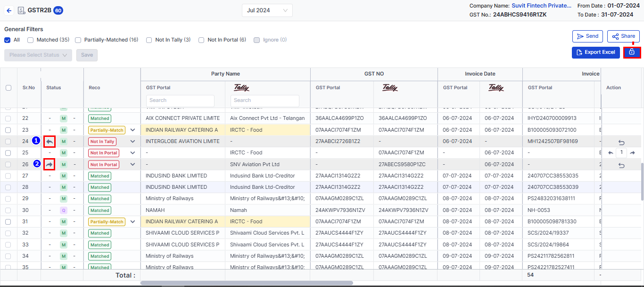Click the purple Q status badge in row 30
The height and width of the screenshot is (287, 644).
pyautogui.click(x=64, y=210)
